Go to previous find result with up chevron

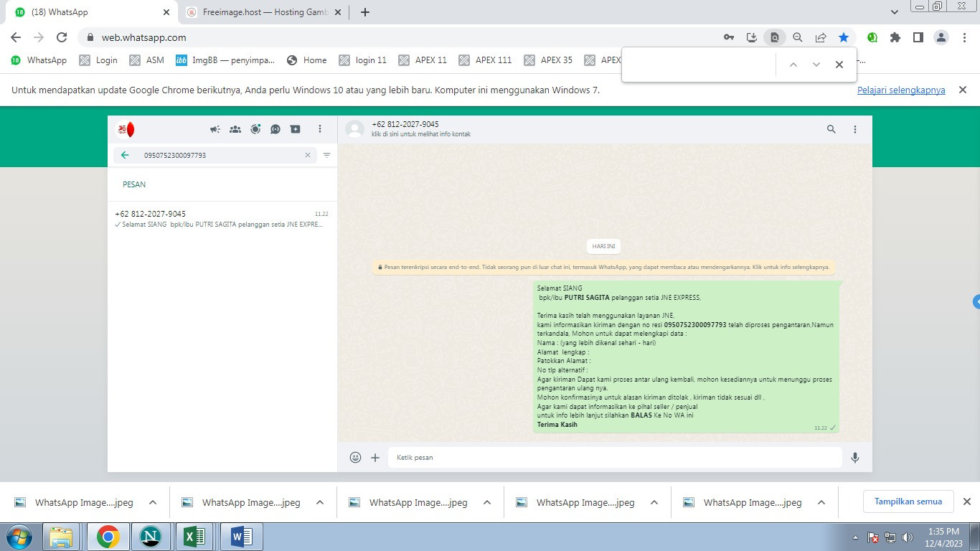(793, 65)
